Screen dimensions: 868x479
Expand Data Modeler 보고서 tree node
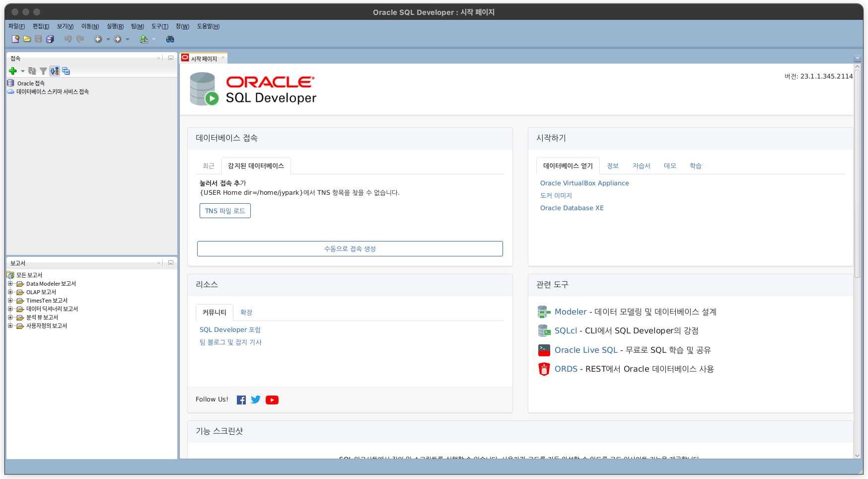point(10,284)
